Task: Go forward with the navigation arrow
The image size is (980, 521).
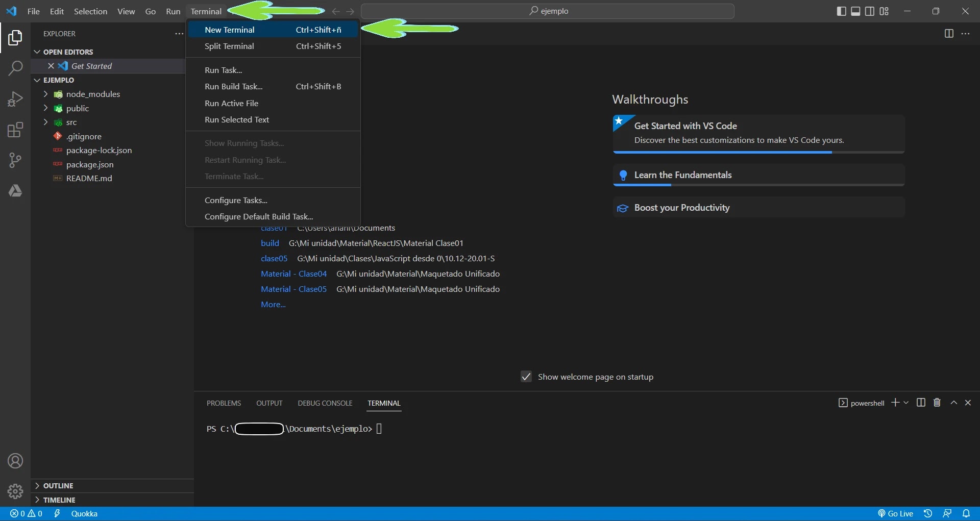Action: pyautogui.click(x=350, y=11)
